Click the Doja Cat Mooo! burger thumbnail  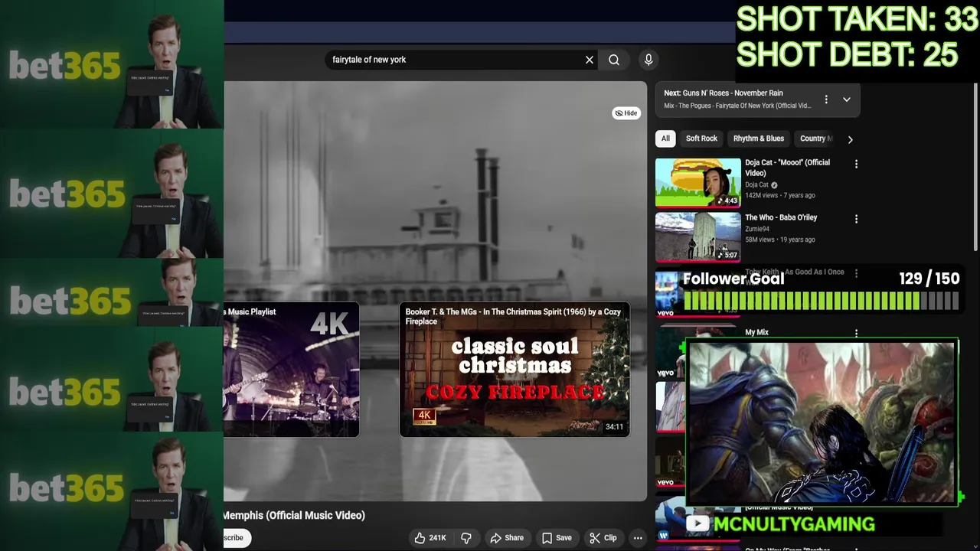pyautogui.click(x=698, y=183)
